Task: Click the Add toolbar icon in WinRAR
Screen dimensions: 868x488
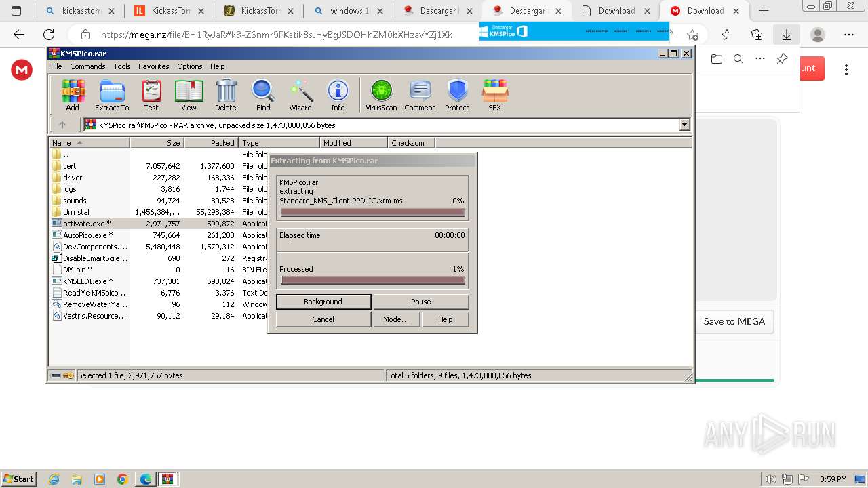Action: pos(73,96)
